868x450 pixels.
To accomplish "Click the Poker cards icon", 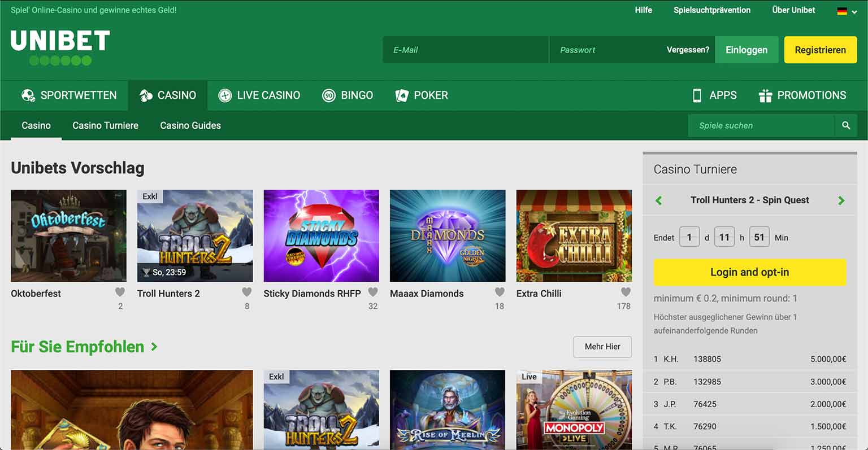I will (402, 95).
